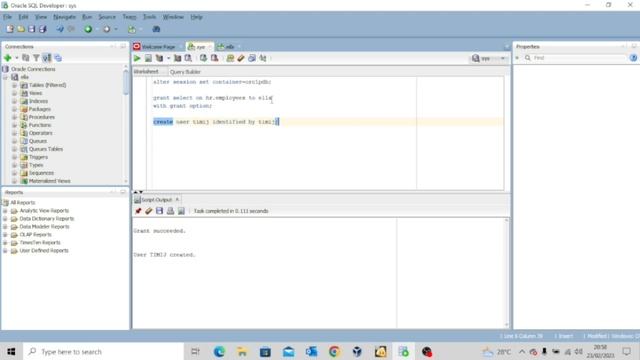This screenshot has height=360, width=640.
Task: Click the SQL Tuning Advisor icon
Action: tap(188, 58)
